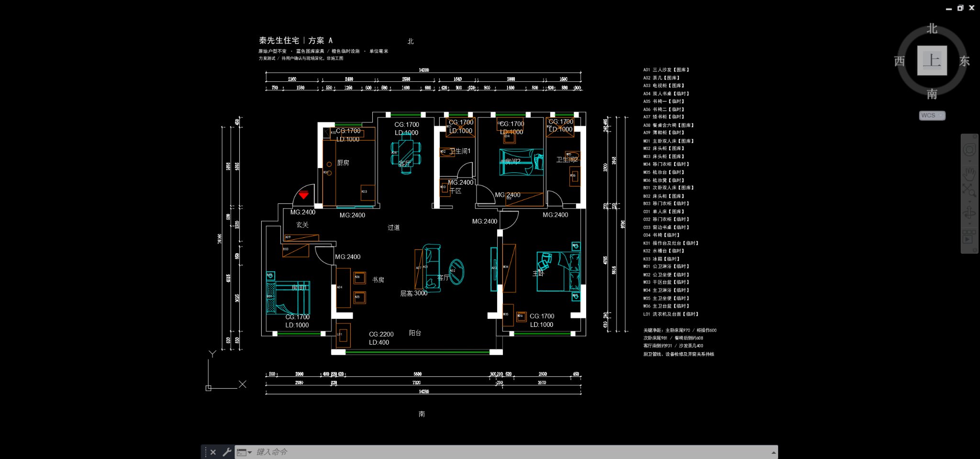The width and height of the screenshot is (980, 459).
Task: Select legend row A08 餐桌含六椅
Action: 668,125
